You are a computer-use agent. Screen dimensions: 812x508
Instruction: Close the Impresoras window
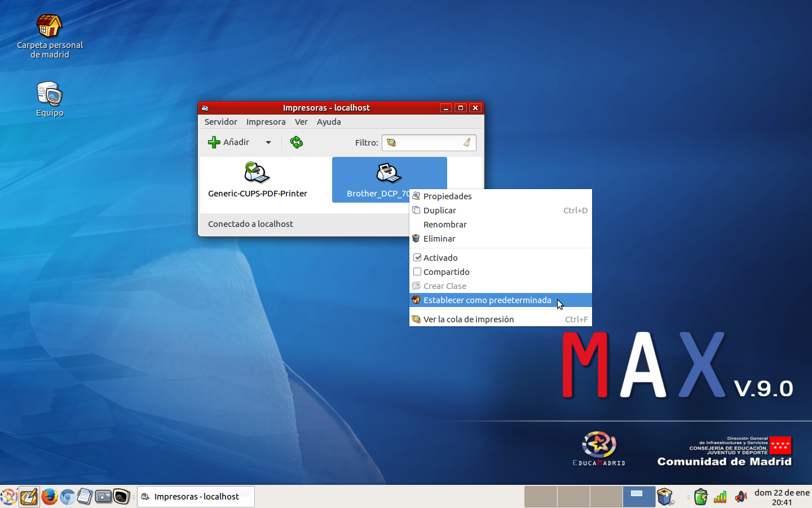[475, 108]
